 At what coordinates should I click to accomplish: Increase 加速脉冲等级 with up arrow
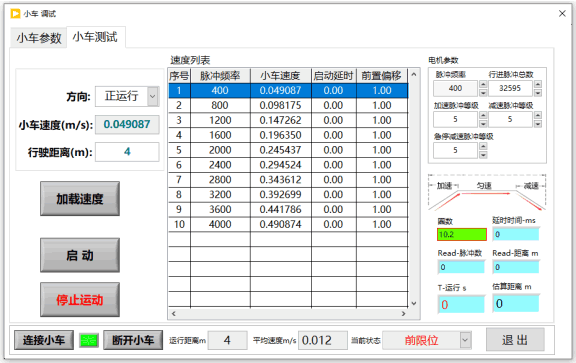[483, 115]
